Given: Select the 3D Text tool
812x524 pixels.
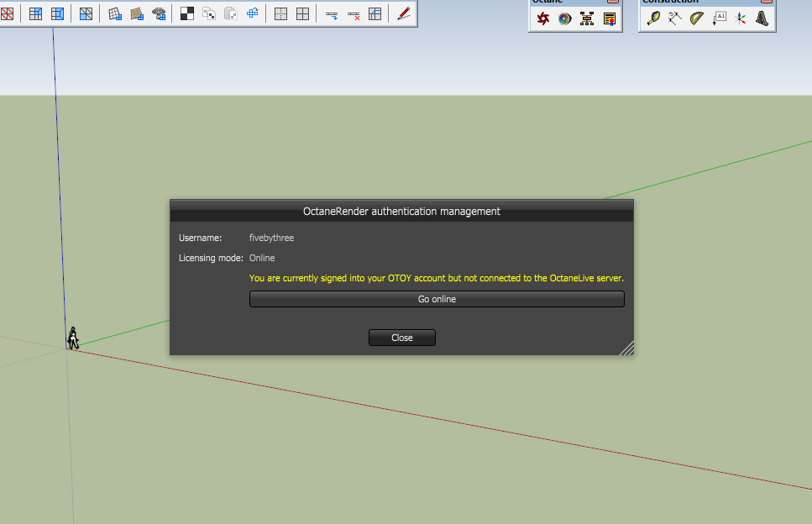Looking at the screenshot, I should tap(762, 18).
